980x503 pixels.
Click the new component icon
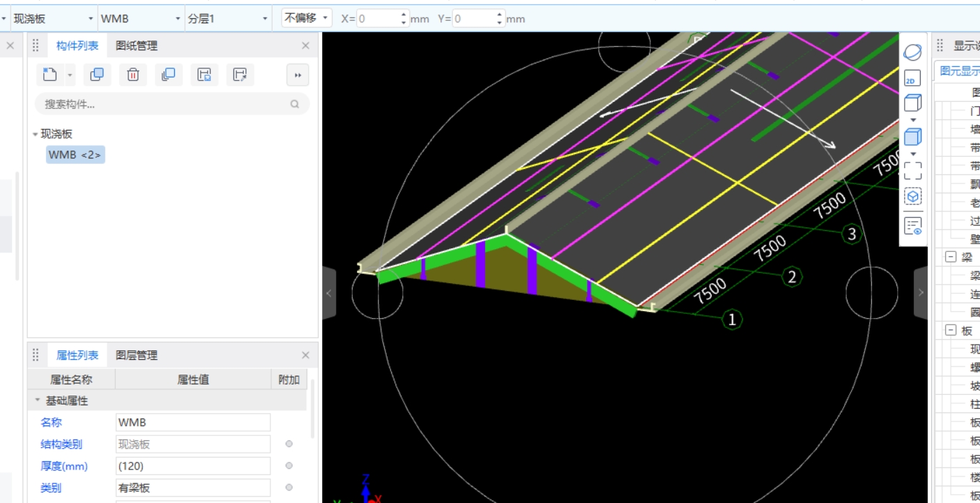[x=49, y=75]
